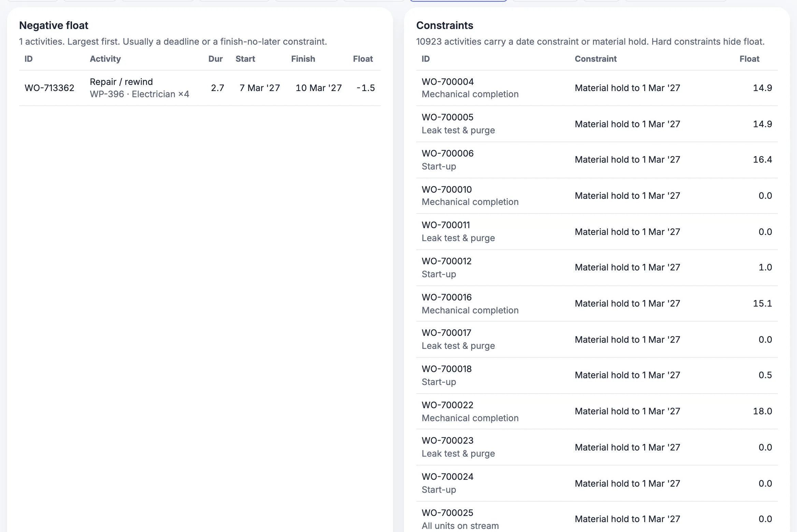The width and height of the screenshot is (797, 532).
Task: Select WO-700010 constraint row
Action: [597, 196]
